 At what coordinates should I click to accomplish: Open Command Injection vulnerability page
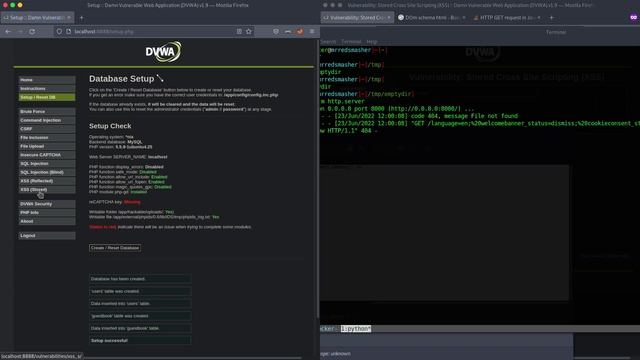[47, 120]
